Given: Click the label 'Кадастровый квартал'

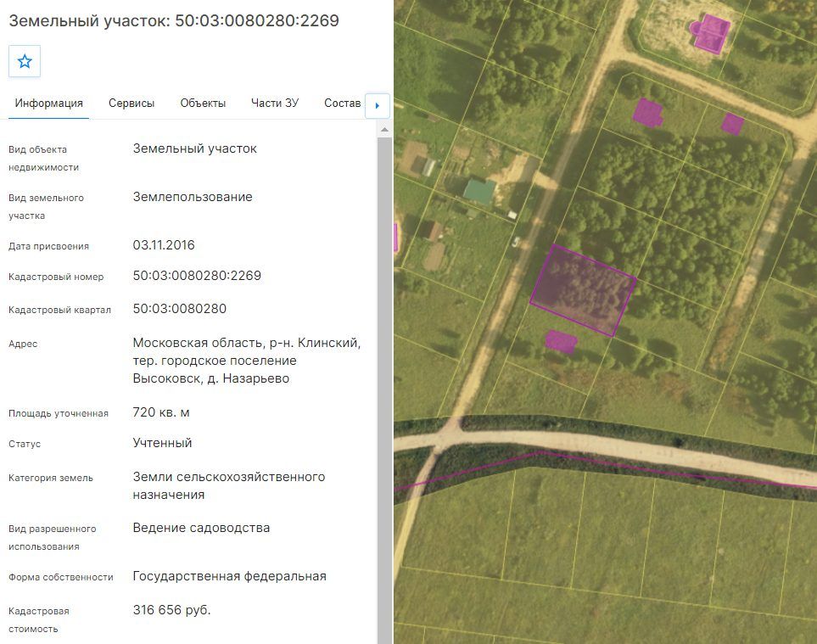Looking at the screenshot, I should click(60, 310).
